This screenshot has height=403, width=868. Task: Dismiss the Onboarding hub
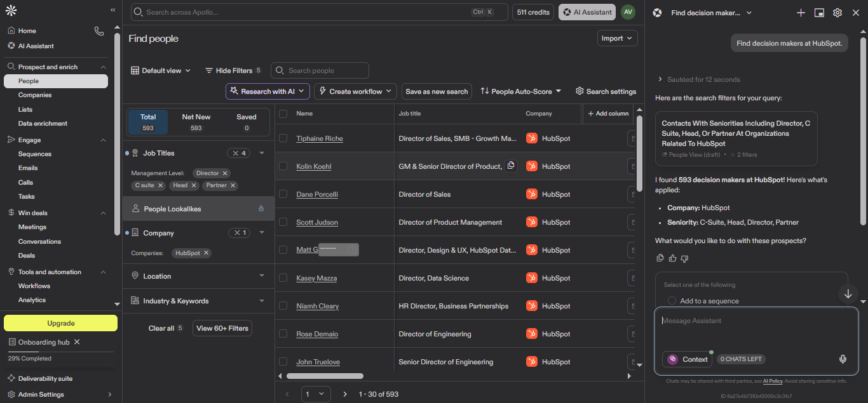[x=77, y=342]
